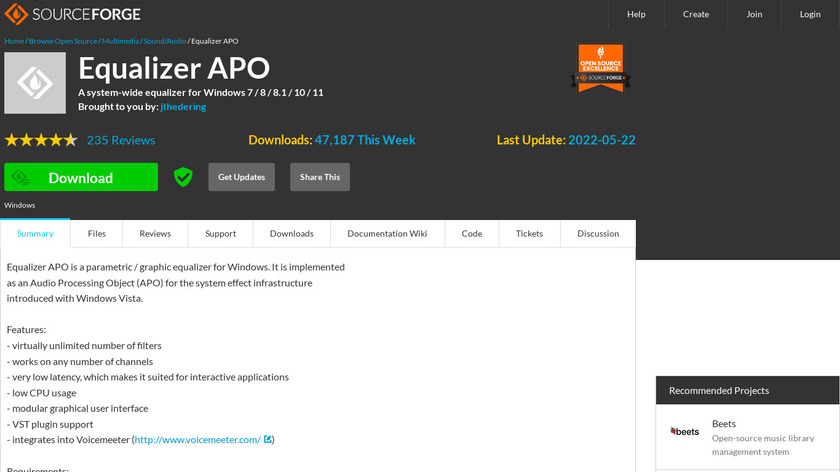This screenshot has height=472, width=840.
Task: Click 'virtually unlimited number of filters' line
Action: click(84, 346)
